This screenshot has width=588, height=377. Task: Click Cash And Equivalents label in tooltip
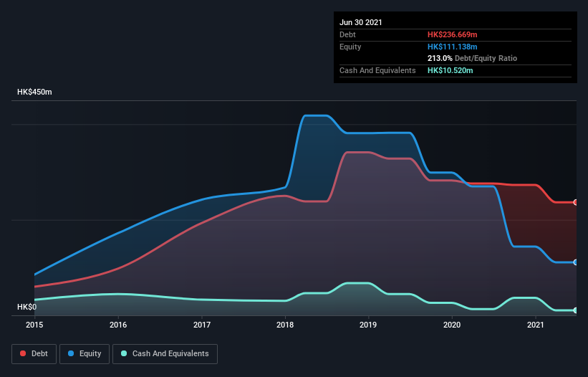tap(377, 70)
